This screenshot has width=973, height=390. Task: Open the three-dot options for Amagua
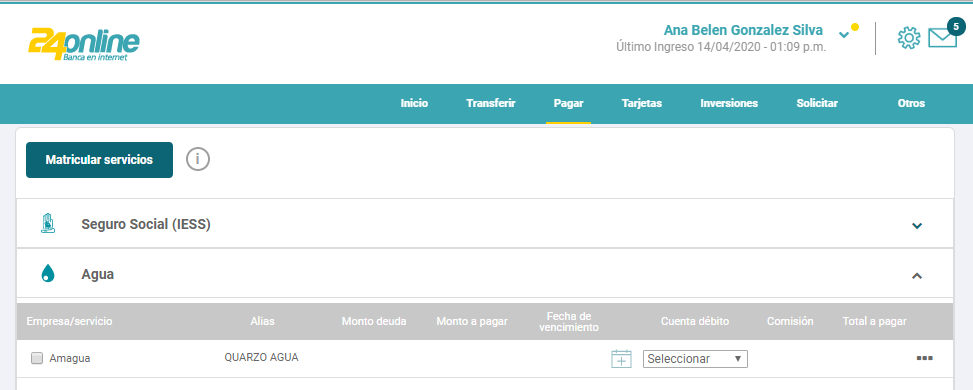click(x=925, y=358)
